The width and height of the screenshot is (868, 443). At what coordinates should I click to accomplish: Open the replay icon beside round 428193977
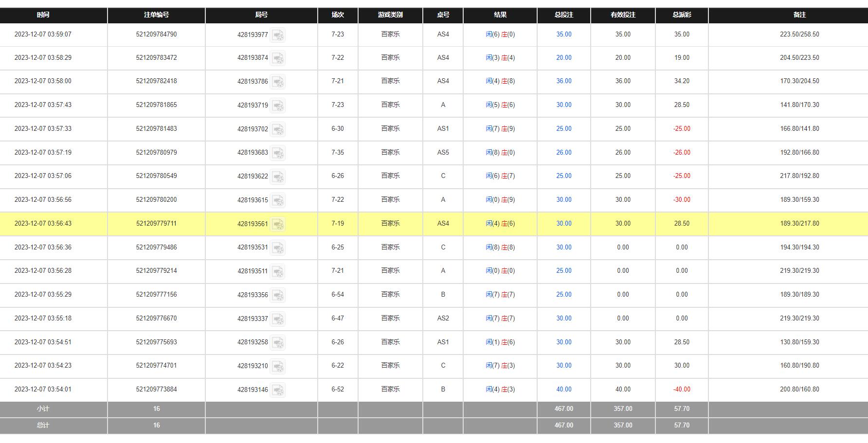278,35
